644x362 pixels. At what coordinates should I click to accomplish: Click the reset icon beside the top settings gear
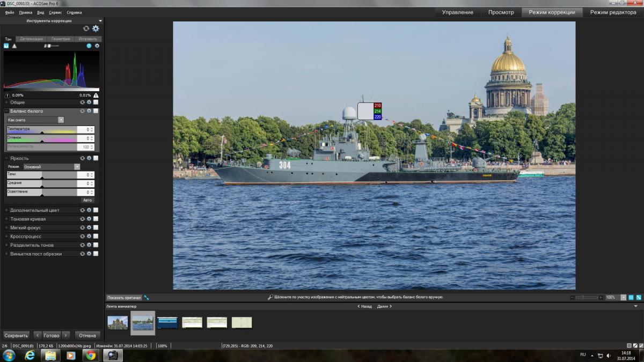coord(86,28)
